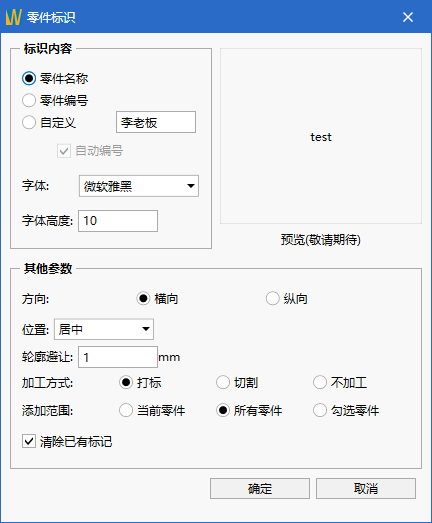This screenshot has width=432, height=523.
Task: Click the yellow W app icon in title bar
Action: pyautogui.click(x=14, y=17)
